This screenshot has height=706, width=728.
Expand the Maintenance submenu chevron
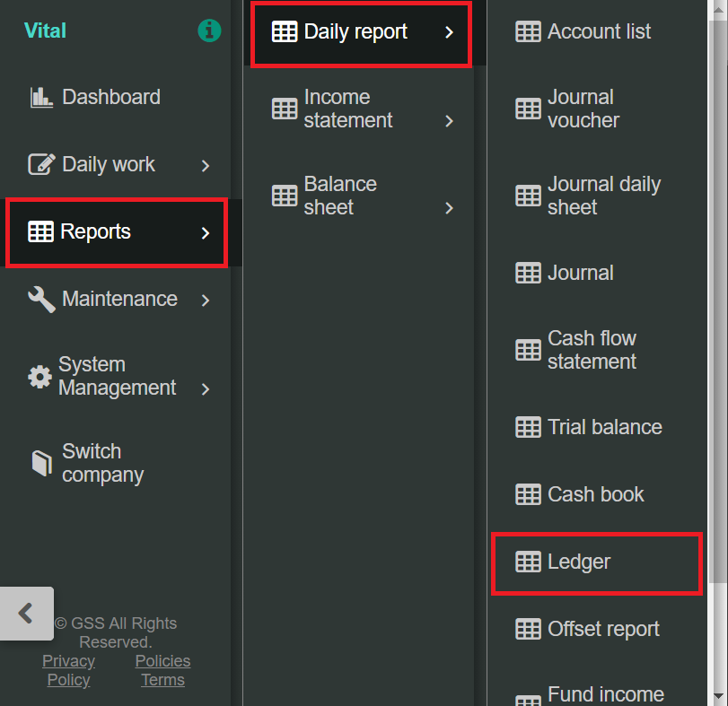[206, 301]
